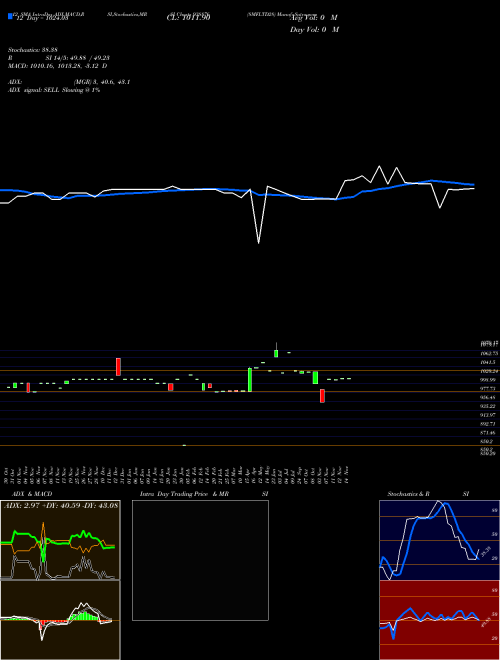Click the blue 12 Day SMA legend square
Screen dimensions: 500x660
click(10, 16)
